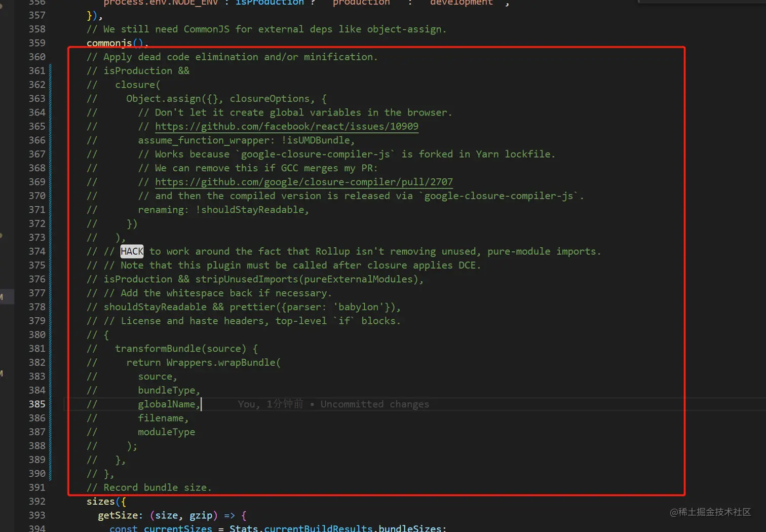Click the highlighted HACK keyword
Image resolution: width=766 pixels, height=532 pixels.
[132, 251]
